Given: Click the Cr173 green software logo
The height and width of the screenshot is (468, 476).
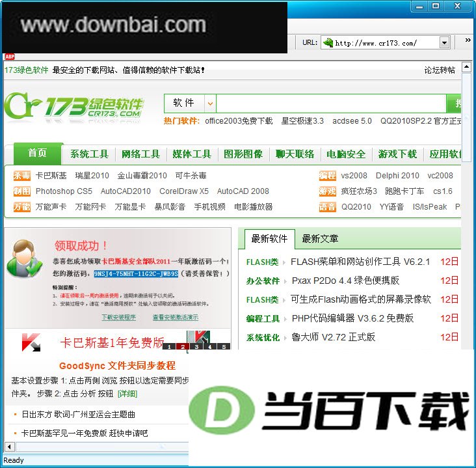Looking at the screenshot, I should [x=73, y=105].
